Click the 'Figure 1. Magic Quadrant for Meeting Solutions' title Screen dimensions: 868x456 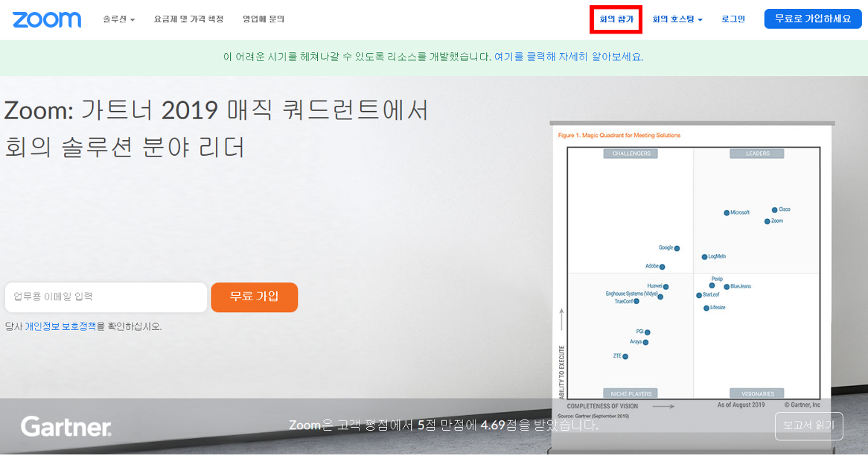click(619, 135)
